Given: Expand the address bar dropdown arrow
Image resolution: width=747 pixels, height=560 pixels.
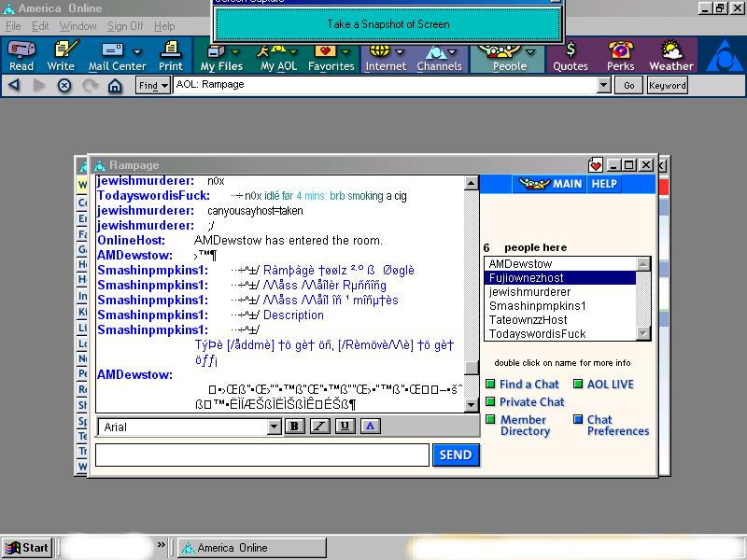Looking at the screenshot, I should pos(603,85).
